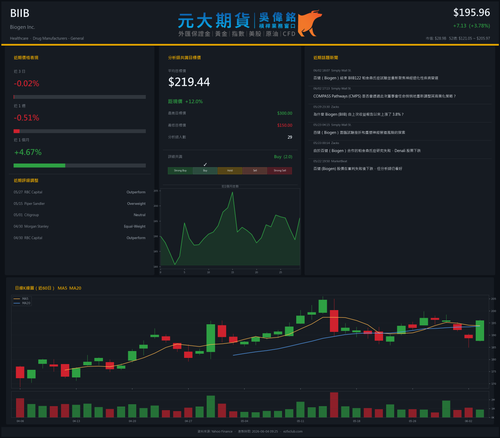Open the Zacks headline mentioning 3.8%

[358, 114]
